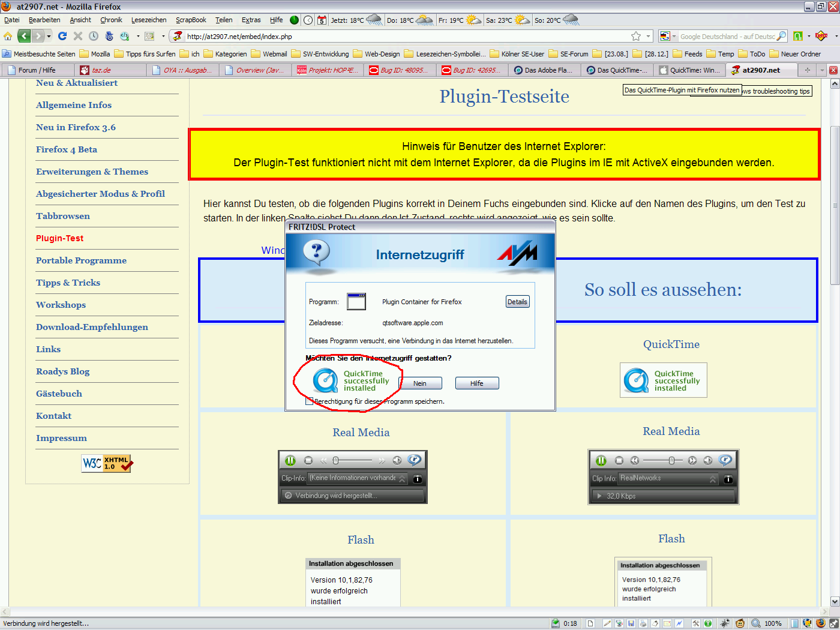Screen dimensions: 840x630
Task: Open the Meistbesuchte Seiten bookmark
Action: point(39,54)
